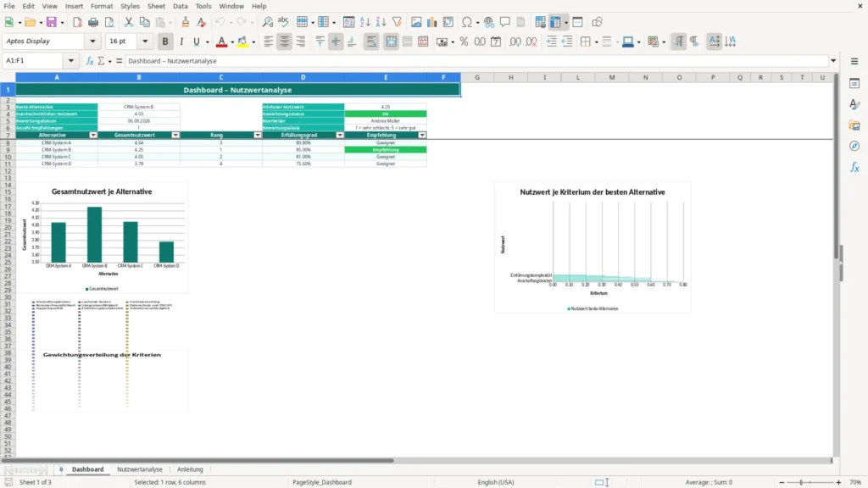Screen dimensions: 868x488
Task: Open Gesamtnutzwert column filter dropdown
Action: tap(175, 135)
